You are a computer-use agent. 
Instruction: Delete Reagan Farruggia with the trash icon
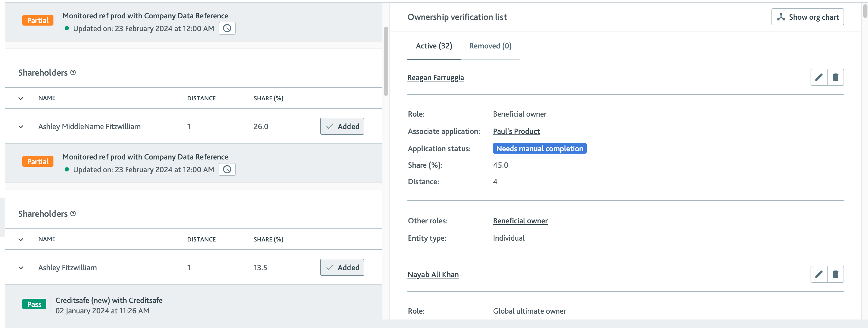(x=835, y=77)
